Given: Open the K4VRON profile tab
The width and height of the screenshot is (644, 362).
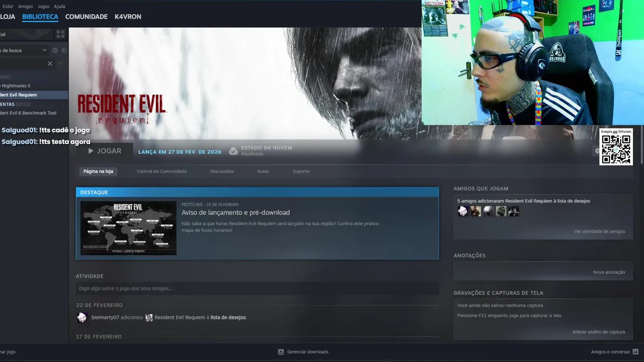Looking at the screenshot, I should [128, 17].
